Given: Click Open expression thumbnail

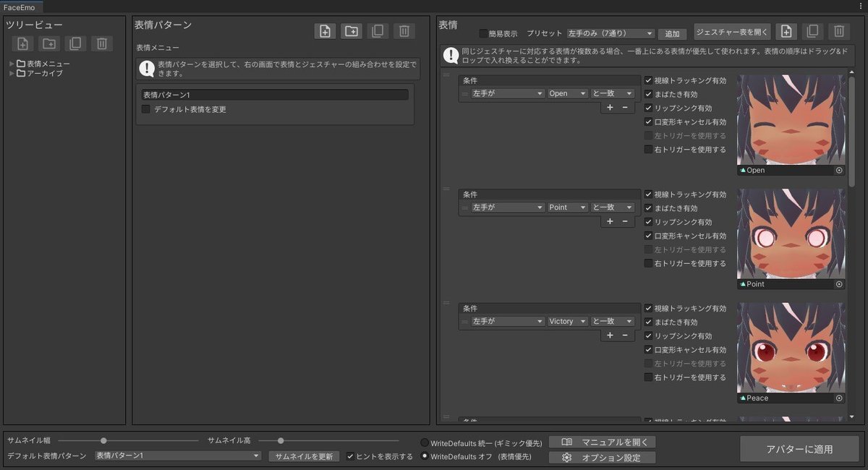Looking at the screenshot, I should pyautogui.click(x=791, y=119).
